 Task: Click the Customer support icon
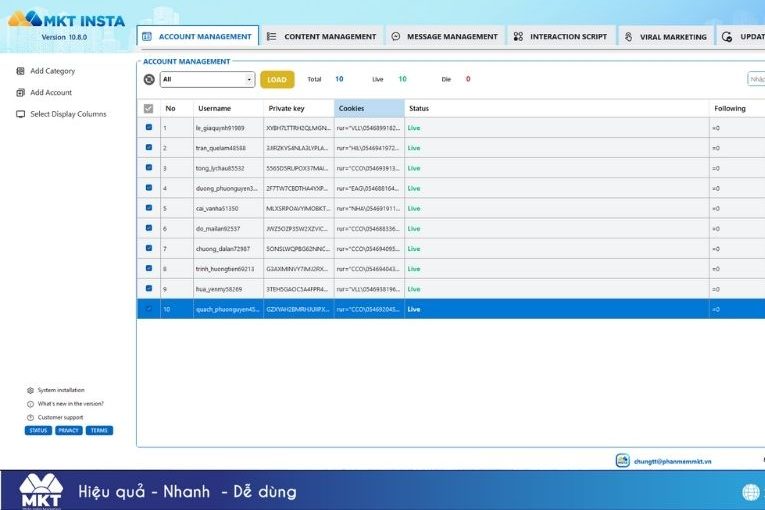tap(30, 418)
